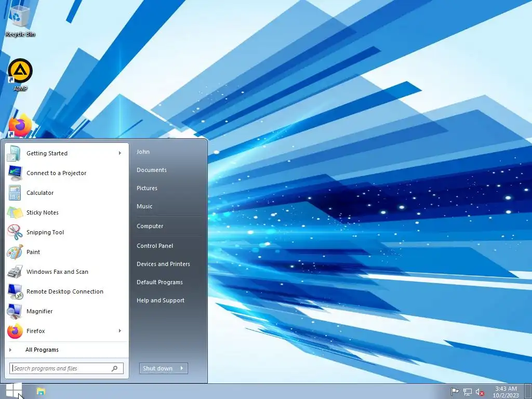This screenshot has width=532, height=399.
Task: Open Control Panel
Action: click(x=155, y=246)
